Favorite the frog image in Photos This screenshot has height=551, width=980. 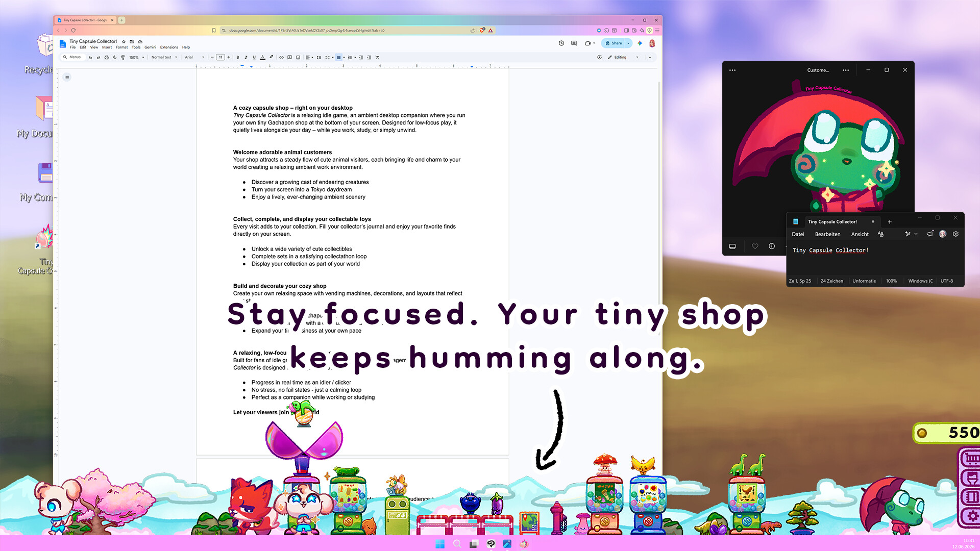pyautogui.click(x=755, y=246)
